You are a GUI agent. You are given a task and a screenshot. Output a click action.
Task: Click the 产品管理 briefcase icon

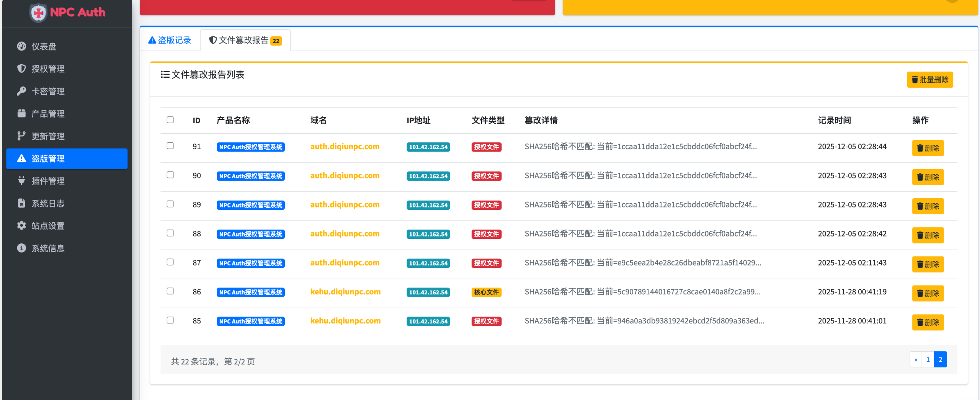pos(21,114)
